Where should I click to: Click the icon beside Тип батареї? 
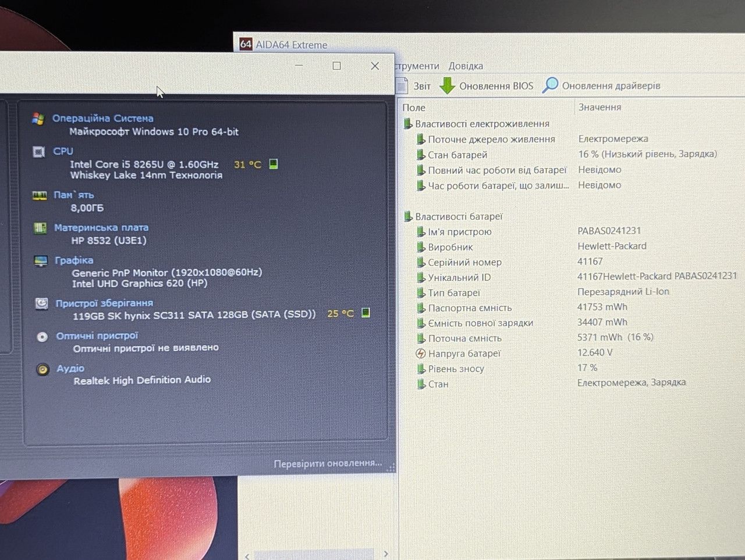(421, 293)
